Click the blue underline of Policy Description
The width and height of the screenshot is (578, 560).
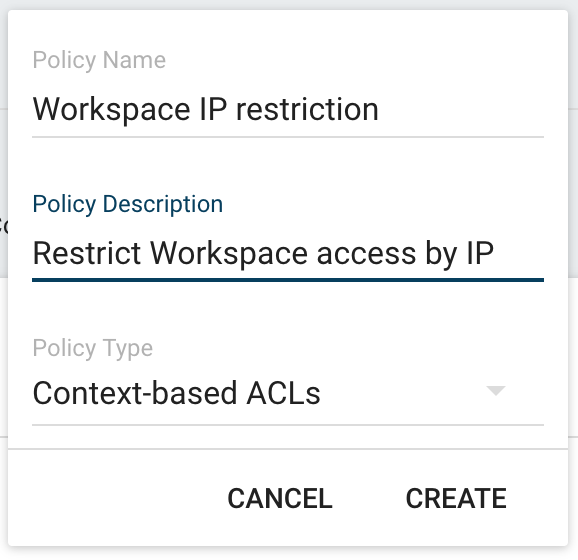point(288,280)
